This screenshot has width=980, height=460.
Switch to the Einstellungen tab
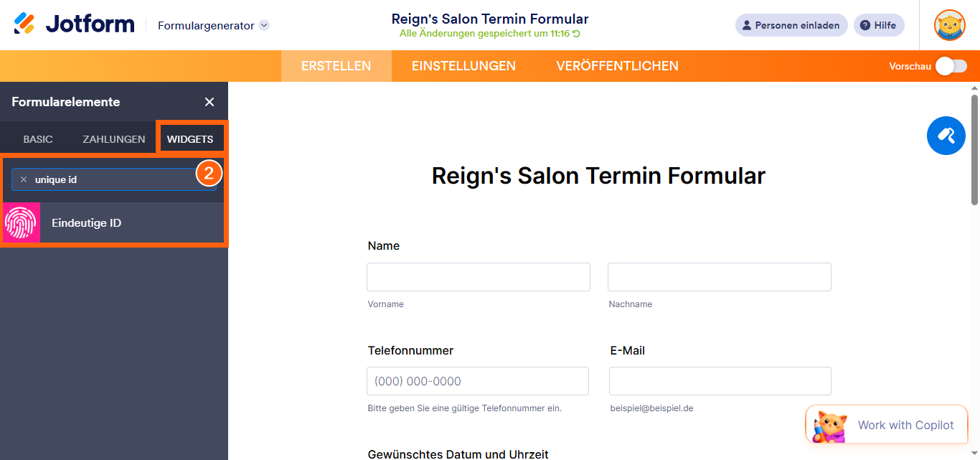(x=463, y=66)
